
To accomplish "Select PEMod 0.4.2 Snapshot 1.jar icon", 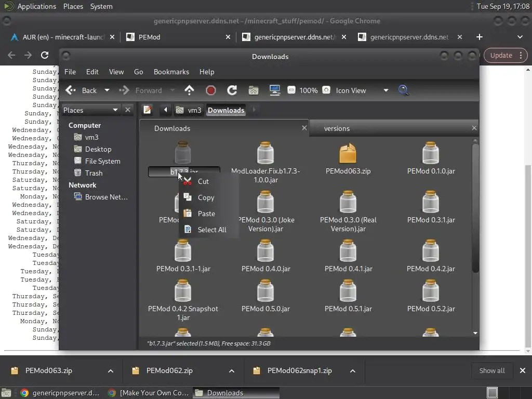I will click(x=183, y=291).
